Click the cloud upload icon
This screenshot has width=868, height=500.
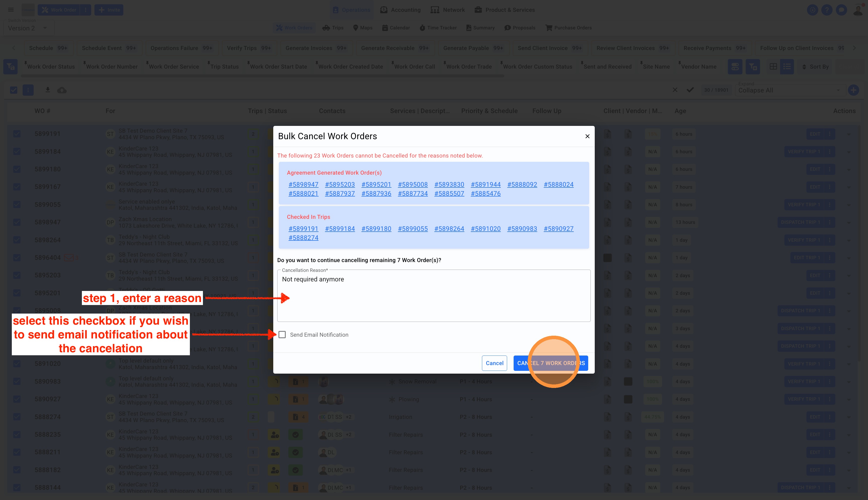[x=62, y=90]
